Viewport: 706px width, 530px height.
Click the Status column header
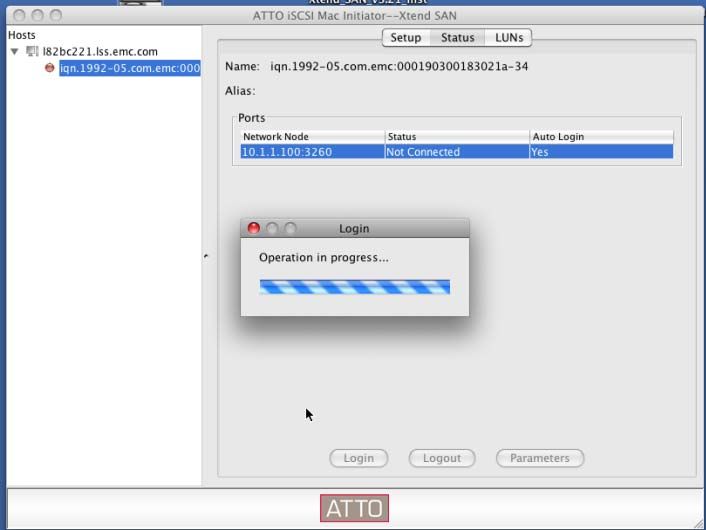click(x=457, y=136)
